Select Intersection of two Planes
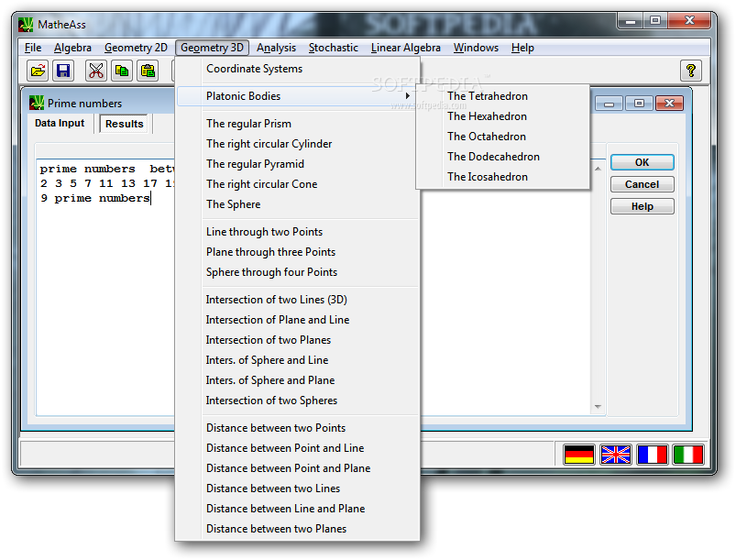 click(298, 340)
